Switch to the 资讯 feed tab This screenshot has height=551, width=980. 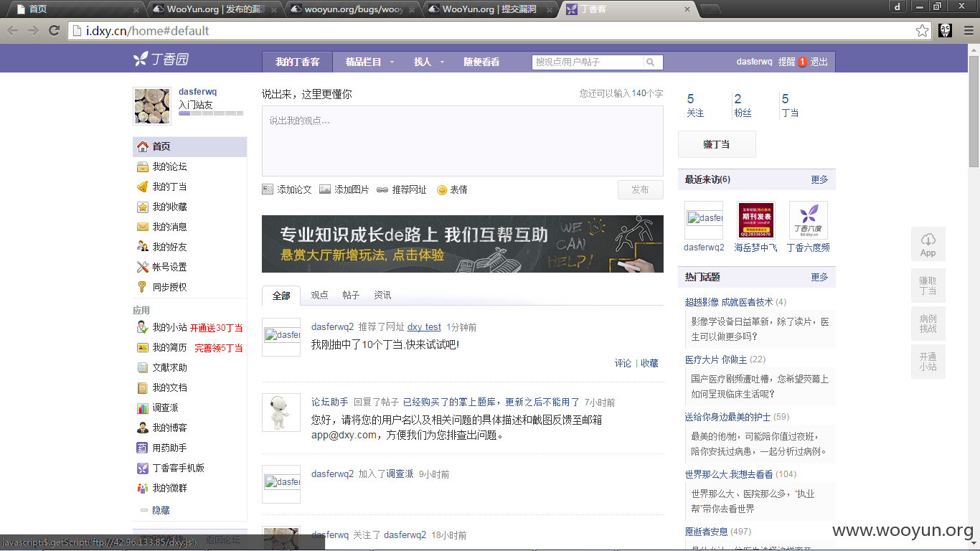tap(382, 296)
